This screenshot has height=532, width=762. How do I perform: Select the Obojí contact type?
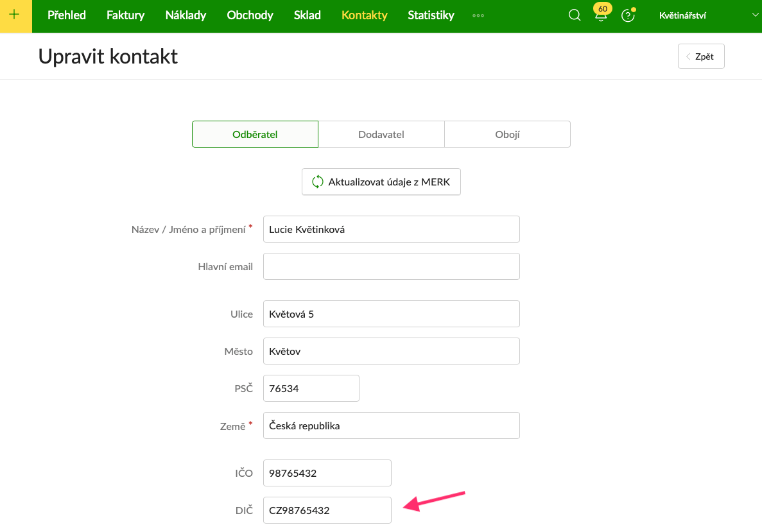pos(507,134)
